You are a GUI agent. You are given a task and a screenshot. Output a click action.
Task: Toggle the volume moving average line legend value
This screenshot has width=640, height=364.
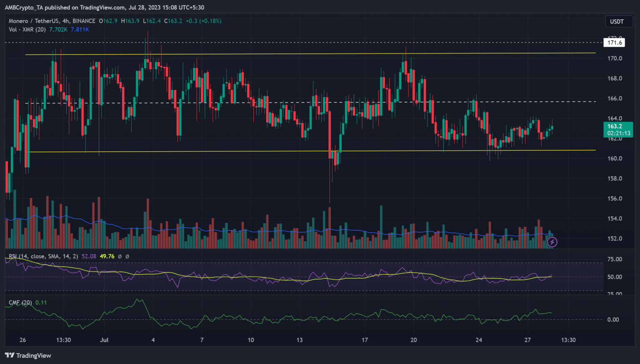click(x=80, y=30)
